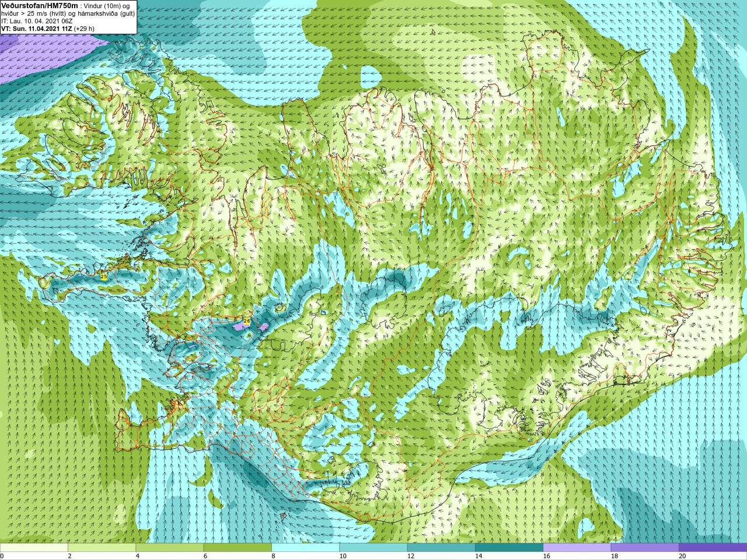
Task: Click the scale label '6'
Action: (x=205, y=556)
